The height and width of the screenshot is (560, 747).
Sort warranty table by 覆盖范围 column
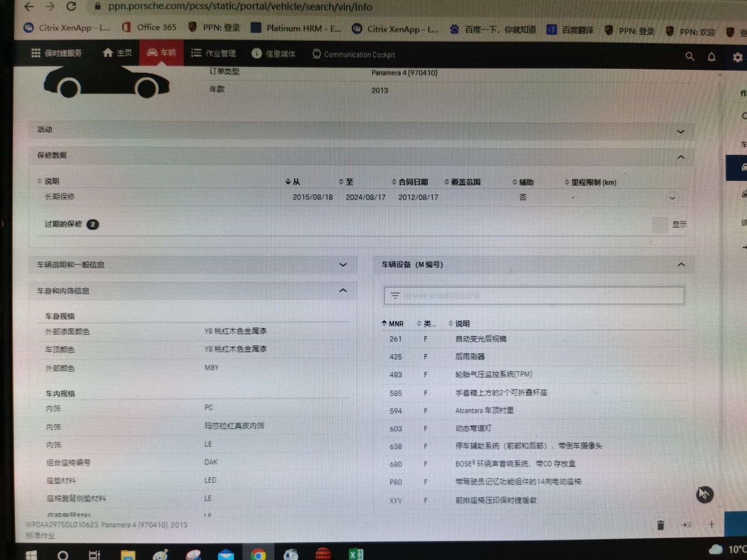[x=463, y=182]
